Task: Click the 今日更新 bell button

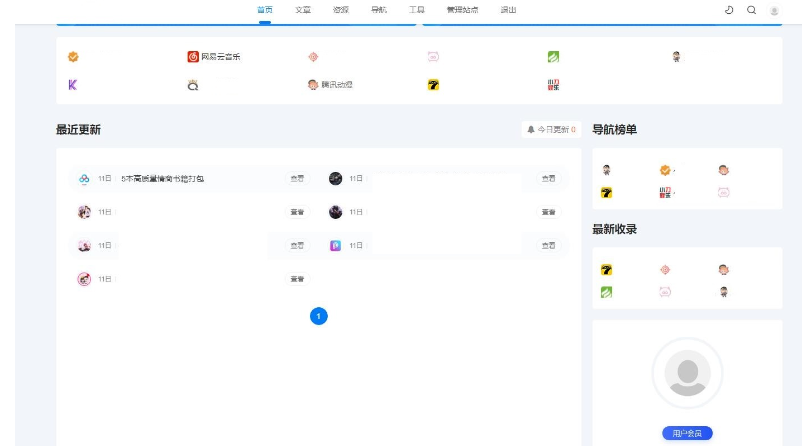Action: (x=551, y=129)
